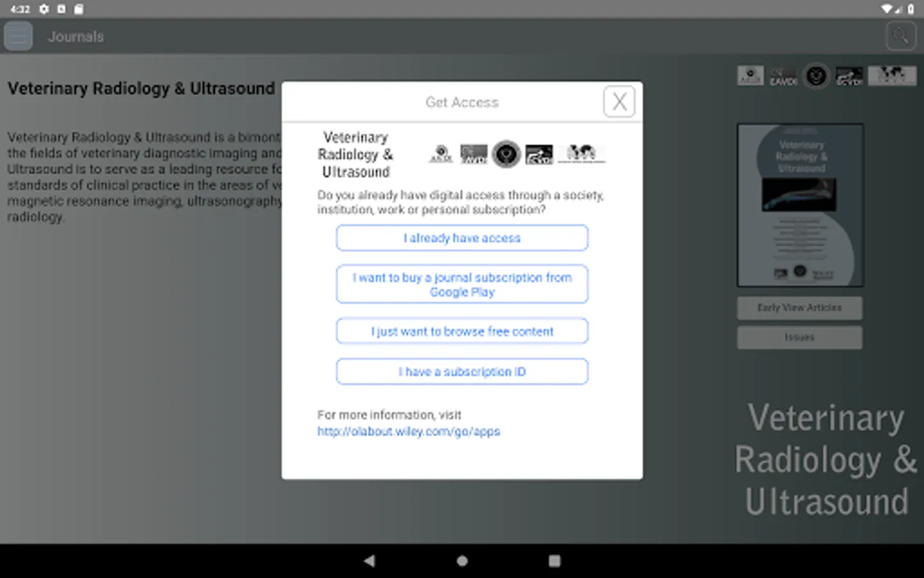Tap the Android home navigation button
Screen dimensions: 924x578
(x=462, y=561)
